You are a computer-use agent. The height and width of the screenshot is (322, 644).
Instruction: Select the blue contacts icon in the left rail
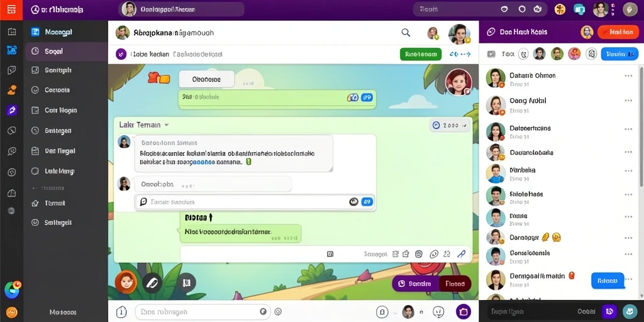pos(11,50)
